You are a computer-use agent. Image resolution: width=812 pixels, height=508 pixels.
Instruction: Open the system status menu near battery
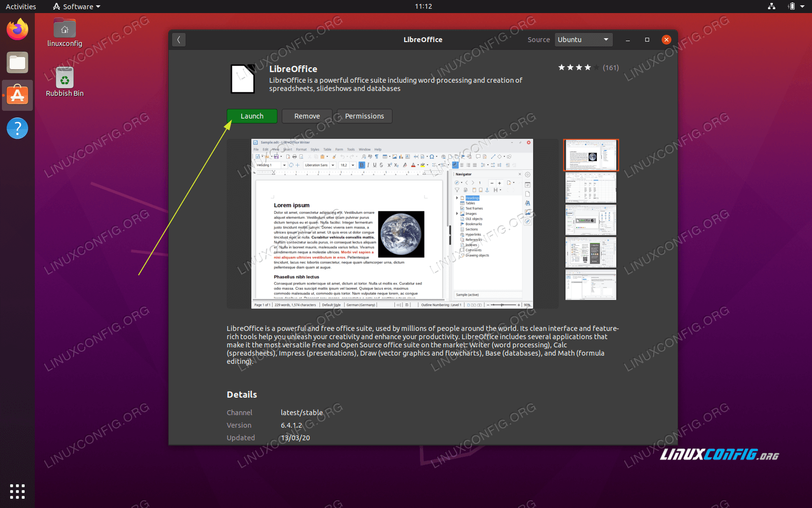click(x=796, y=6)
